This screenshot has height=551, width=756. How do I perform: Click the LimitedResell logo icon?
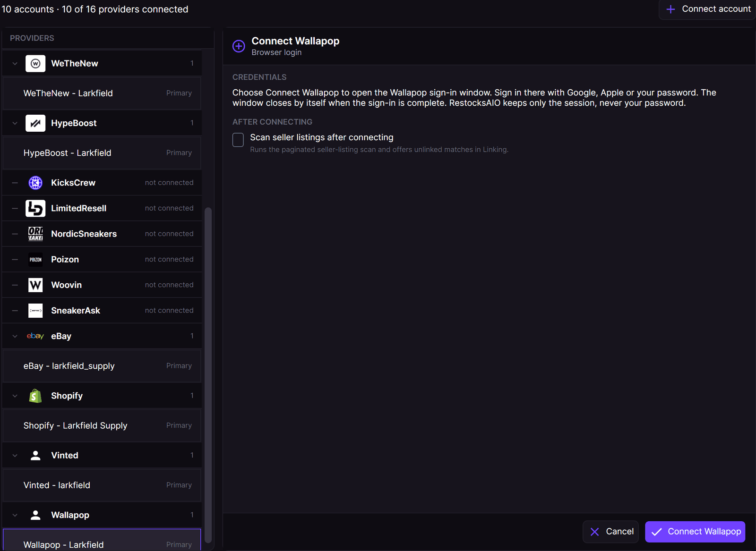pos(35,208)
